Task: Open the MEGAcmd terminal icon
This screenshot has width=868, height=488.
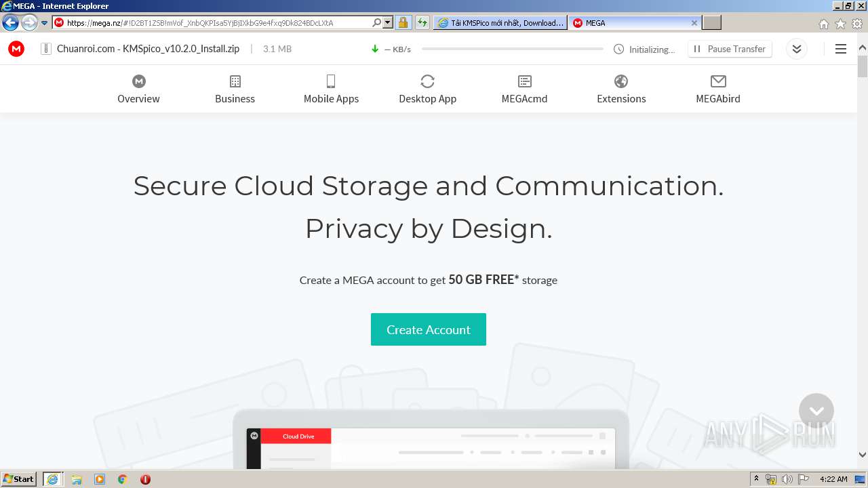Action: (524, 81)
